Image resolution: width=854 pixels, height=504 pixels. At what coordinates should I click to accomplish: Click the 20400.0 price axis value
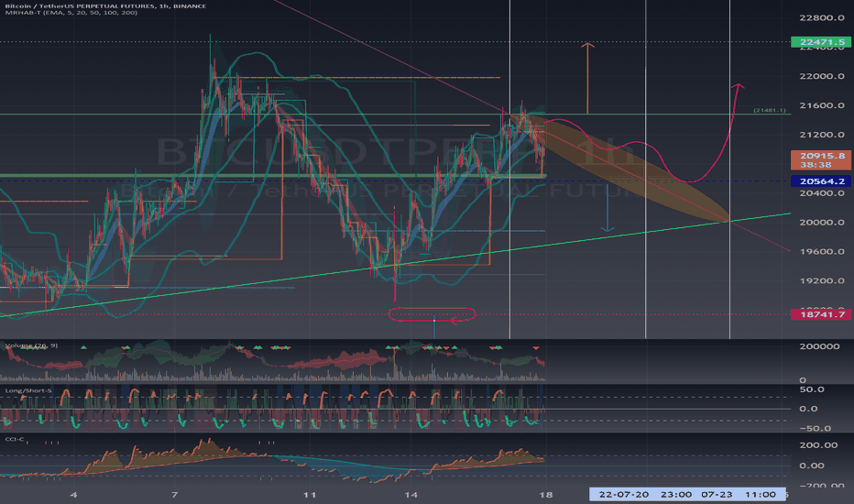(x=822, y=193)
